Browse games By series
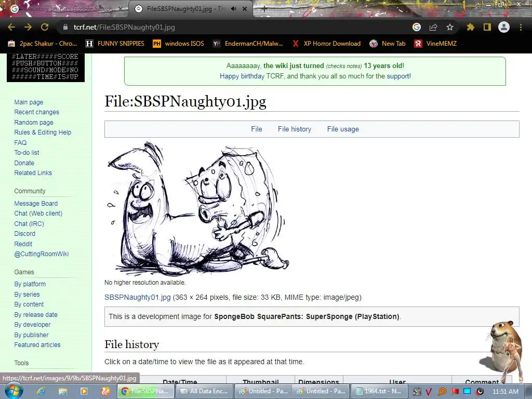The width and height of the screenshot is (532, 399). point(27,294)
